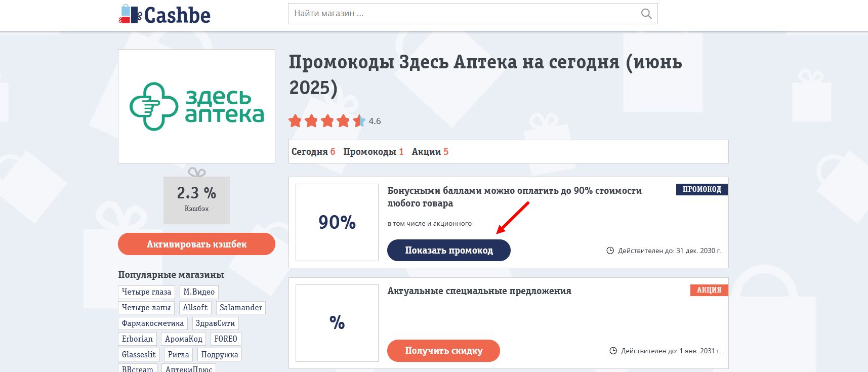Image resolution: width=868 pixels, height=372 pixels.
Task: Click the % offer thumbnail for special deals
Action: point(337,323)
